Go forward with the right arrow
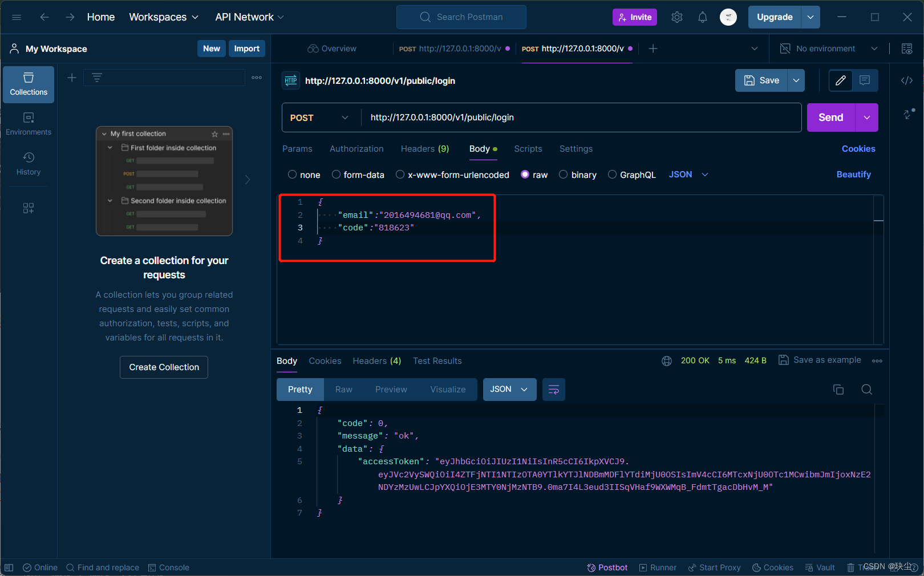This screenshot has height=576, width=924. [70, 17]
